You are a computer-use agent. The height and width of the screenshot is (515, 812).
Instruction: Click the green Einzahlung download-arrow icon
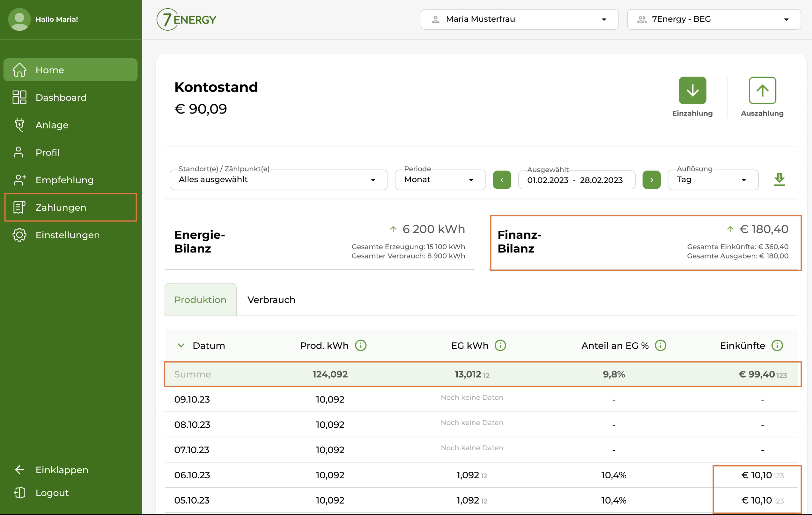click(x=692, y=90)
